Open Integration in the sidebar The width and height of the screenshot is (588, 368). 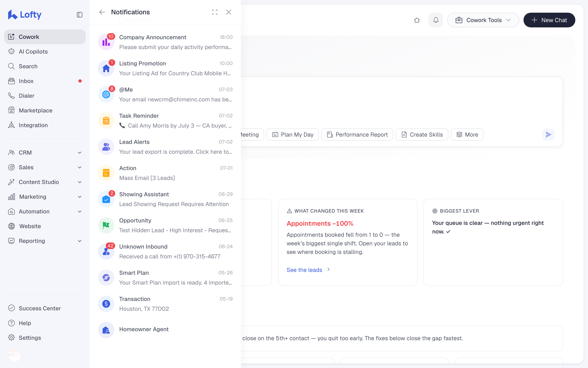pyautogui.click(x=45, y=125)
